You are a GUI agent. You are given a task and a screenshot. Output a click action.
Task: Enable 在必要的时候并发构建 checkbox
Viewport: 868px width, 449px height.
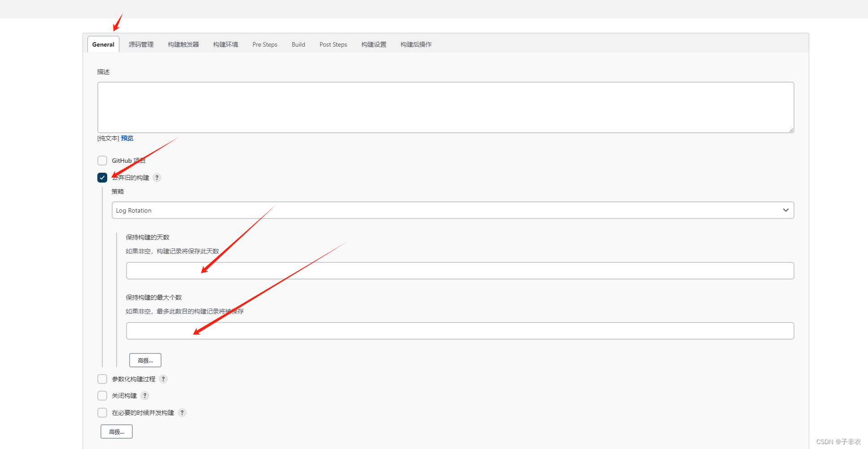click(102, 413)
